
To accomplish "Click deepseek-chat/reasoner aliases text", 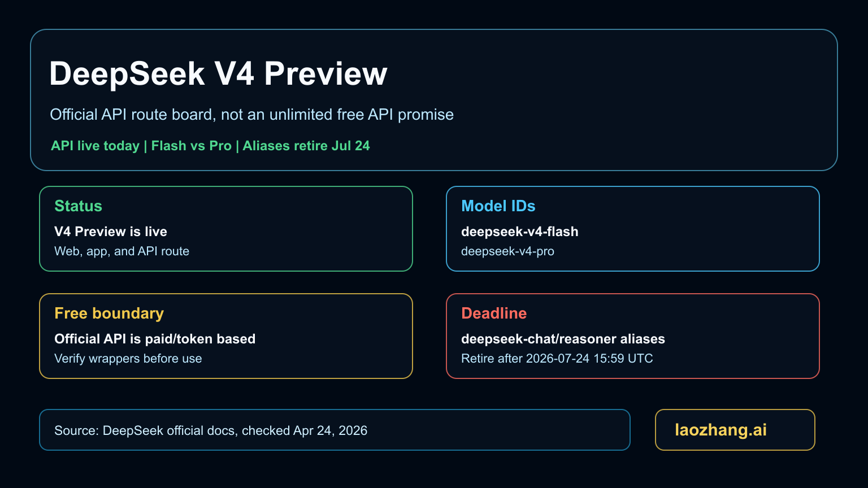I will pyautogui.click(x=563, y=339).
